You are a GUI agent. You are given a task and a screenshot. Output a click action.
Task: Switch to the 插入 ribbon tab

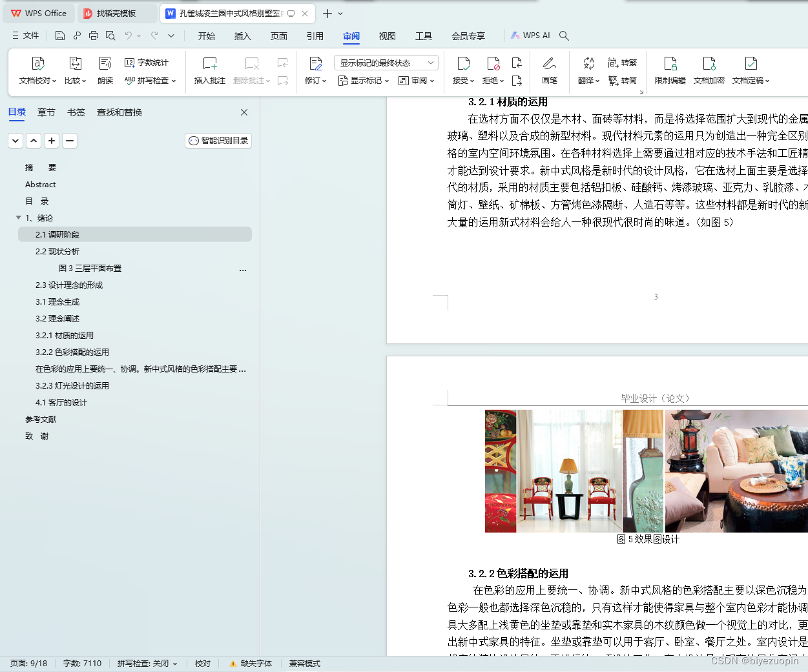[243, 36]
